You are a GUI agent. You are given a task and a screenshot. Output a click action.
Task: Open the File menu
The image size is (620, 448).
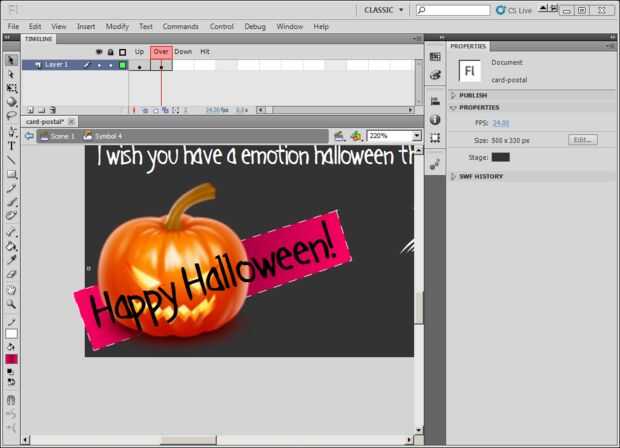13,26
